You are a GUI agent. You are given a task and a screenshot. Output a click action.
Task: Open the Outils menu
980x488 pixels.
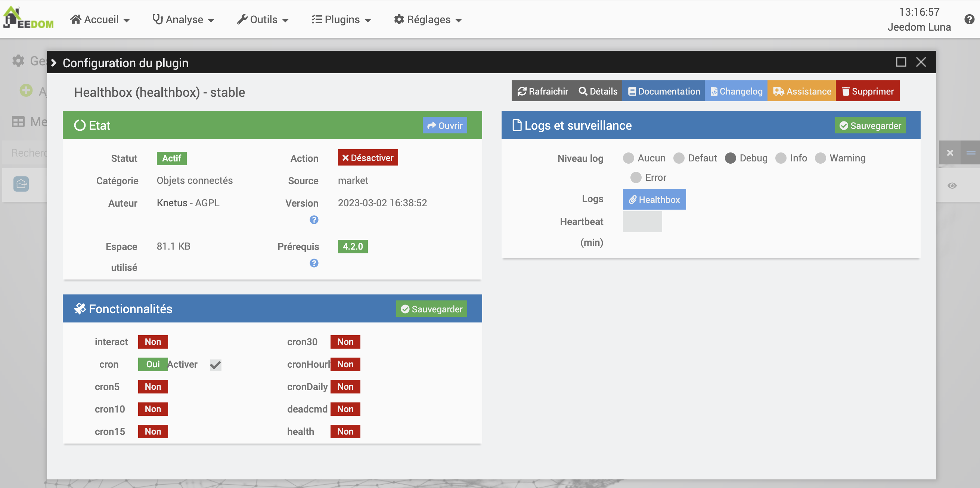(263, 19)
